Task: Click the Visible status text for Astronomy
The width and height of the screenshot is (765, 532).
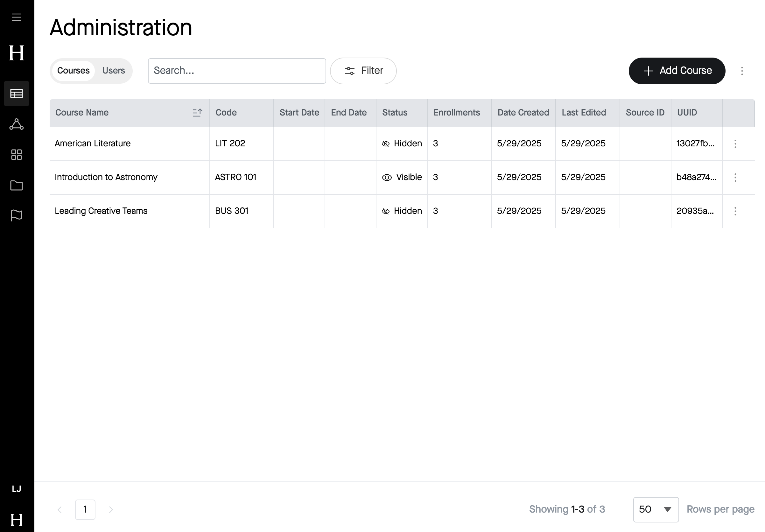Action: click(409, 177)
